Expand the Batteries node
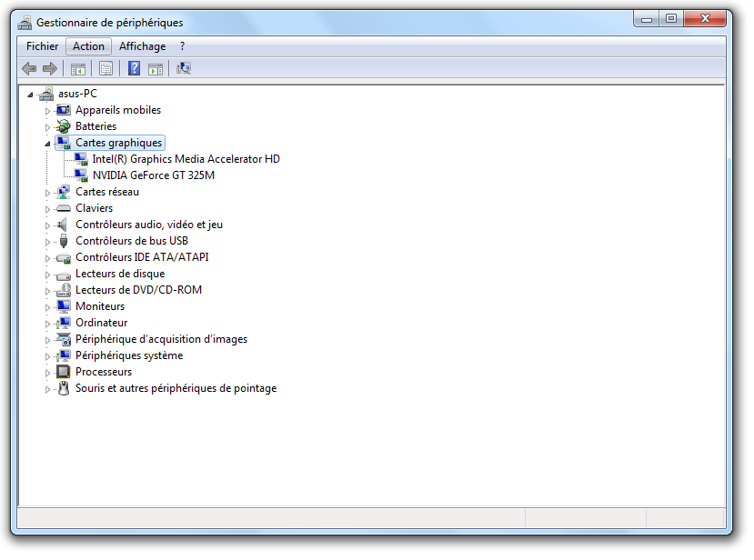The width and height of the screenshot is (754, 560). [x=47, y=127]
